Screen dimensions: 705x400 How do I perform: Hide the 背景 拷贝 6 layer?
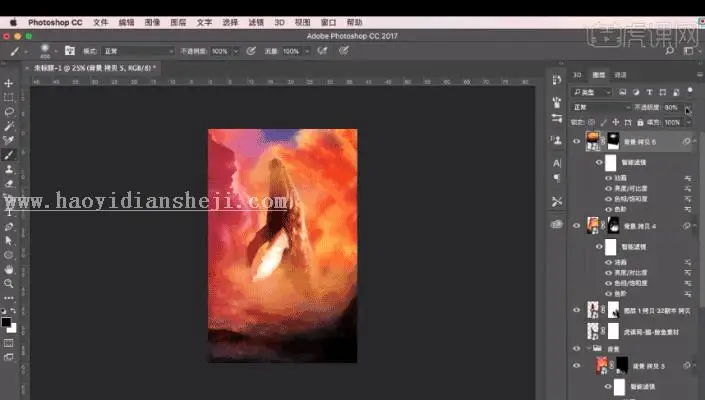pos(576,141)
